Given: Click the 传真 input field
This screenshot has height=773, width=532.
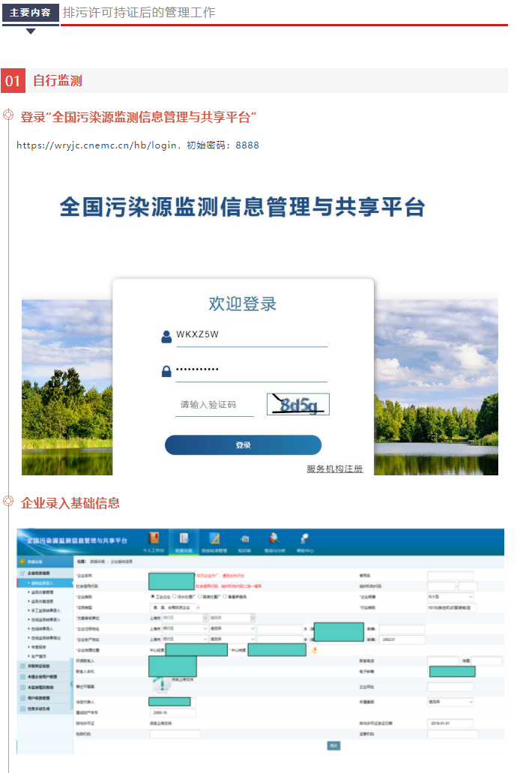Looking at the screenshot, I should pyautogui.click(x=486, y=661).
